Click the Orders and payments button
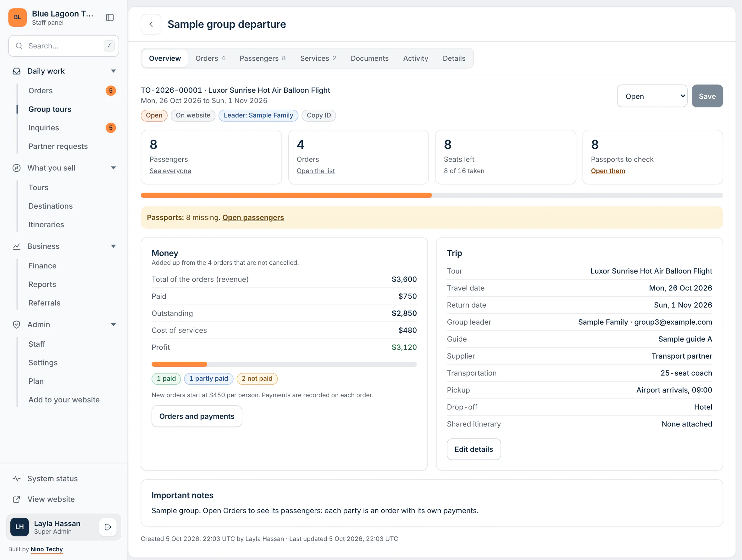Image resolution: width=742 pixels, height=560 pixels. tap(197, 416)
